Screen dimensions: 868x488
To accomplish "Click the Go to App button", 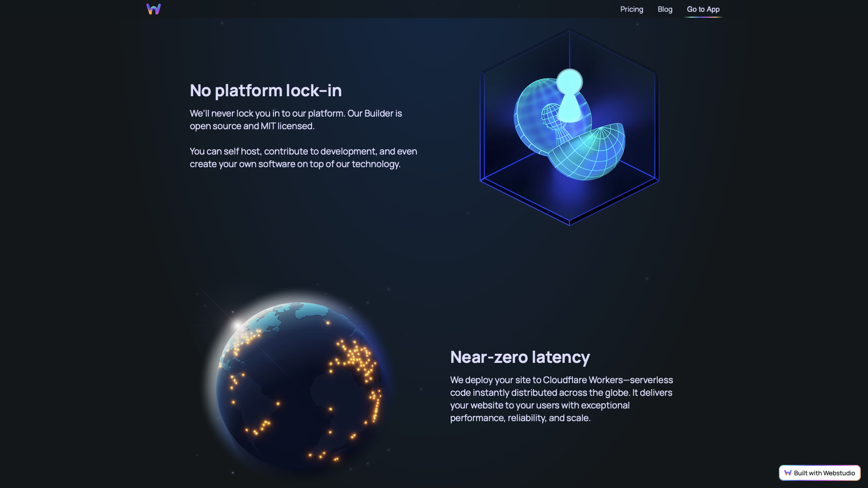I will [703, 9].
